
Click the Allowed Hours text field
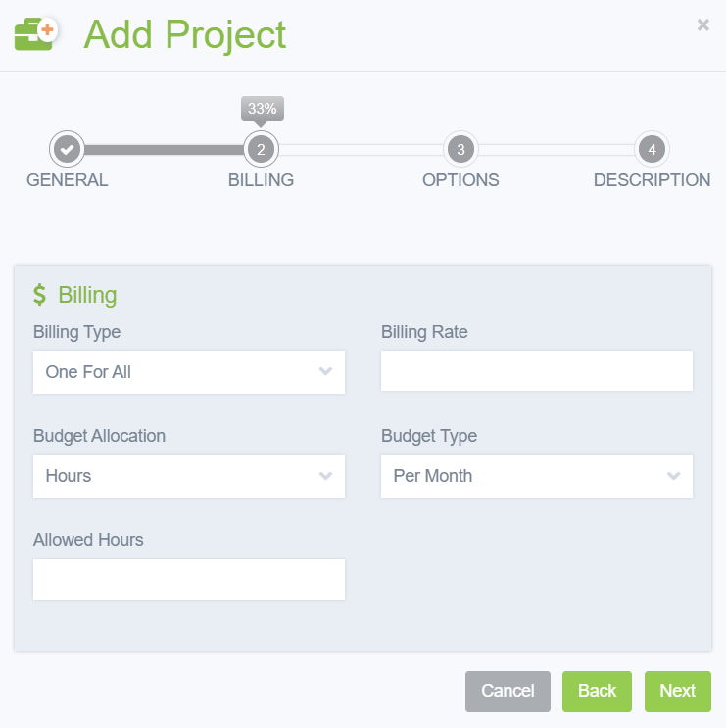point(189,579)
